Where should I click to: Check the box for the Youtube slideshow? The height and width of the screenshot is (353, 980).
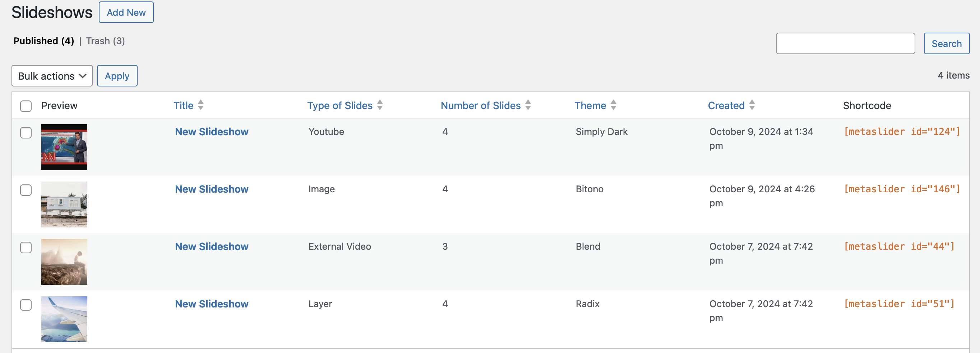pos(26,133)
